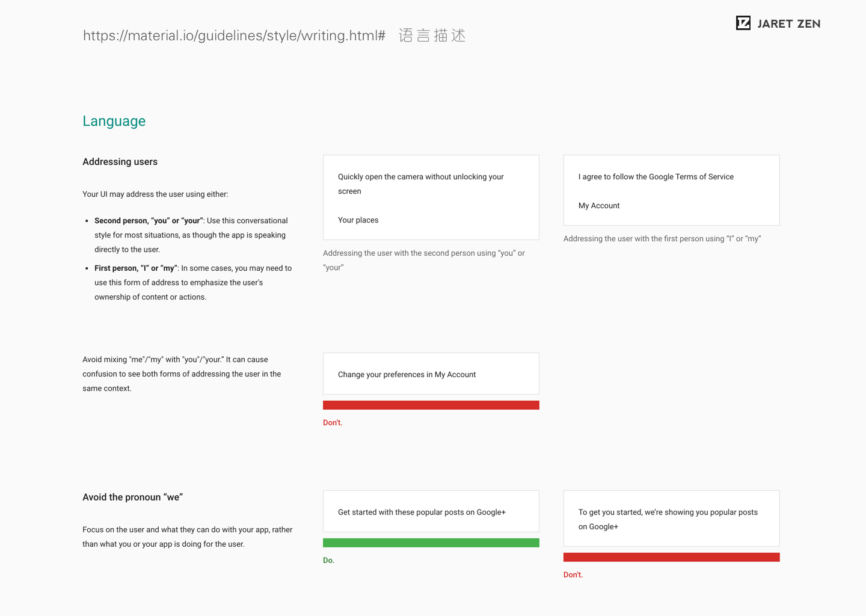The image size is (866, 616).
Task: Click the Addressing users subheading
Action: pyautogui.click(x=120, y=162)
